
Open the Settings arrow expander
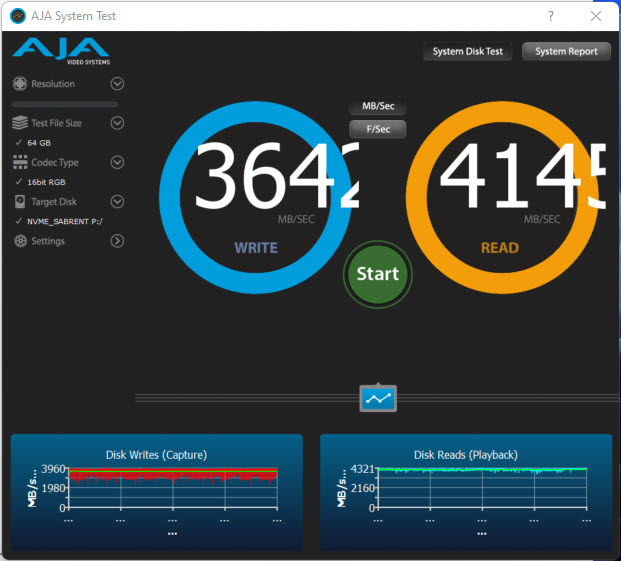(x=117, y=241)
